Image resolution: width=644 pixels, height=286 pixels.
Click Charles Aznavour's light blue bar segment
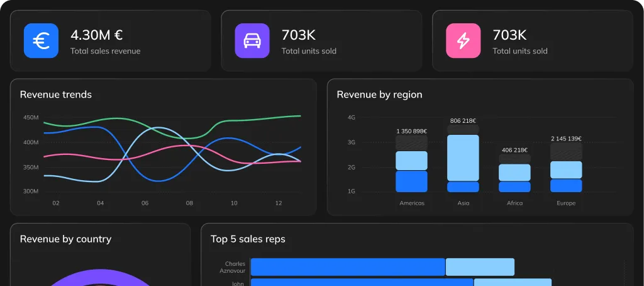(480, 267)
